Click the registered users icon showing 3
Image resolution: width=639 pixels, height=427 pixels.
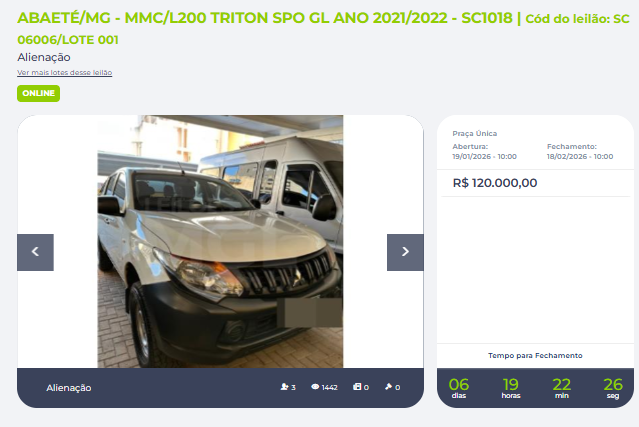point(284,387)
